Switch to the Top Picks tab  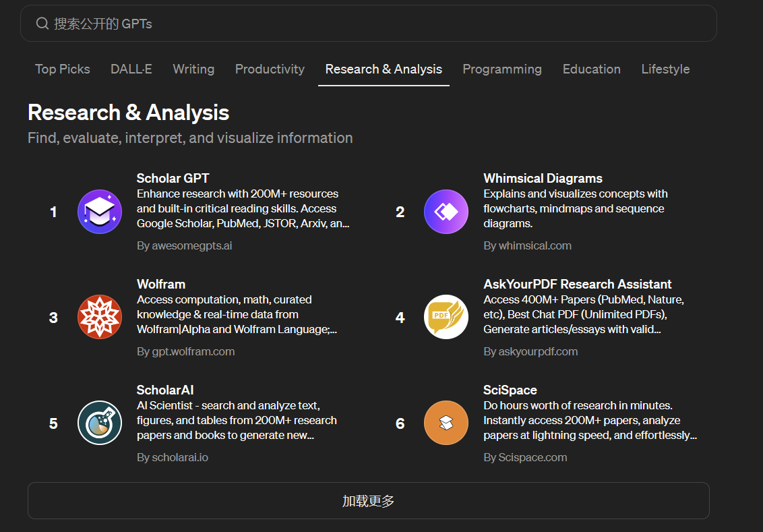62,69
